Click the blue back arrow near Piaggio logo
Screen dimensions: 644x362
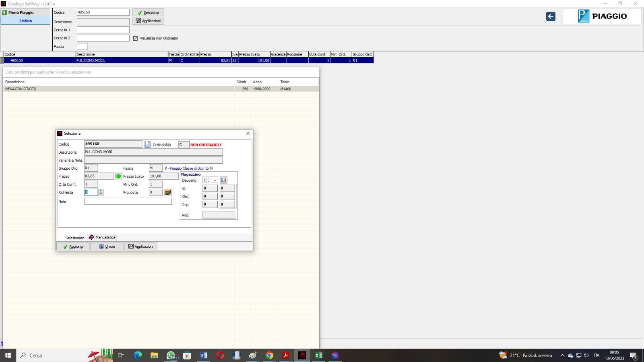coord(551,16)
